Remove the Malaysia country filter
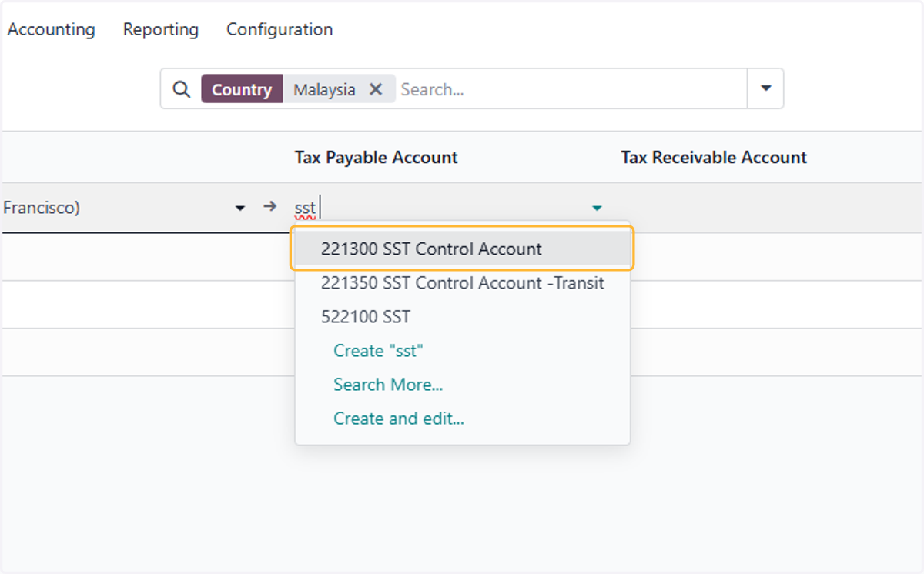Image resolution: width=924 pixels, height=574 pixels. 376,89
